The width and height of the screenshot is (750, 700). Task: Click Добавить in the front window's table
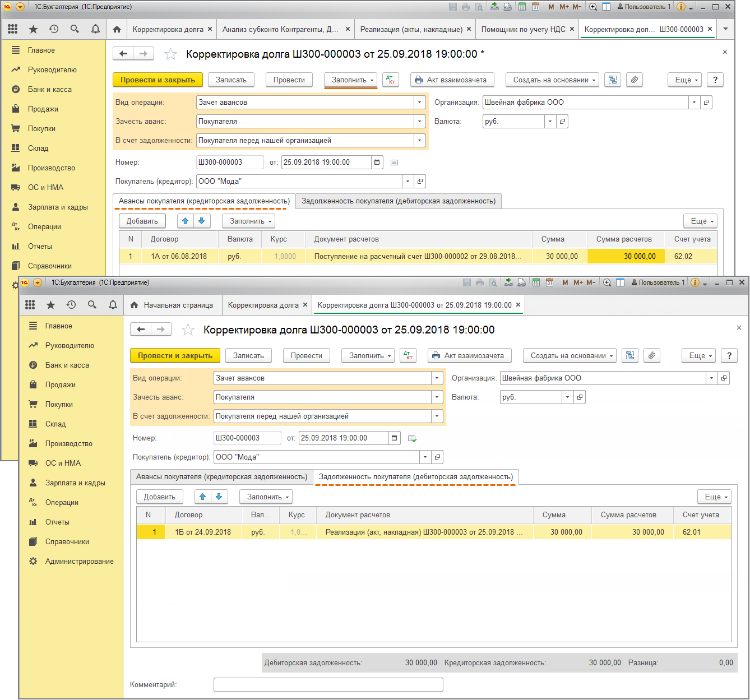click(160, 497)
